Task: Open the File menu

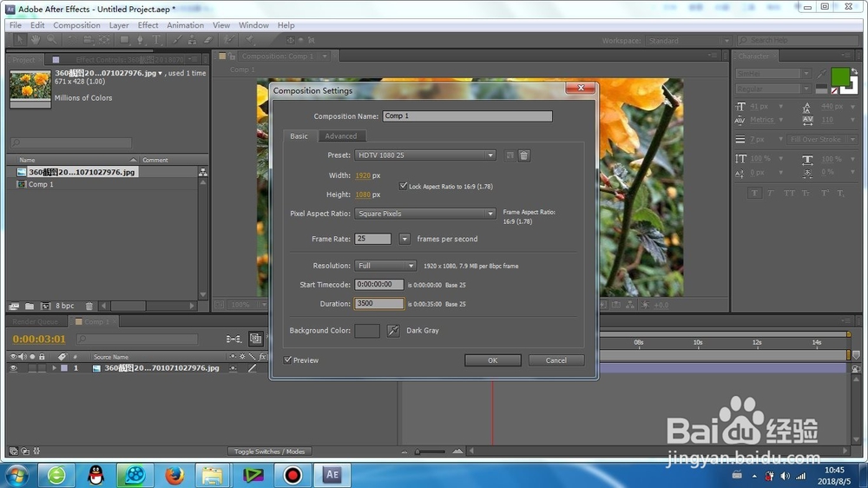Action: pos(16,25)
